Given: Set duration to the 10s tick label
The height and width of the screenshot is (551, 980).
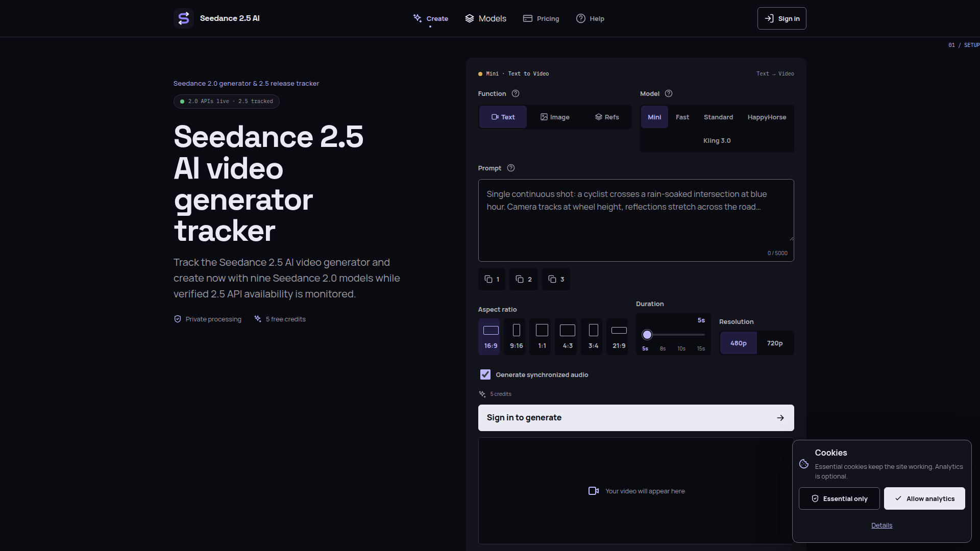Looking at the screenshot, I should pos(681,348).
